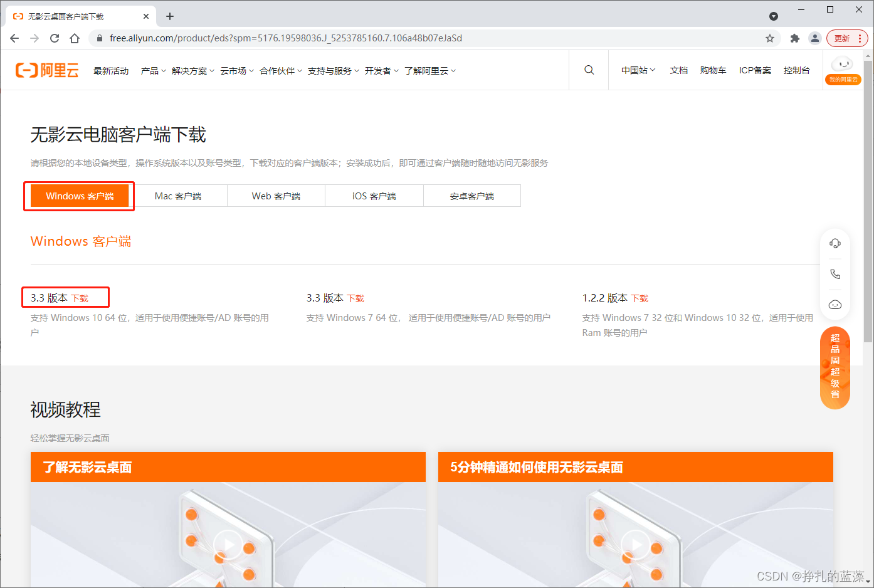Click the headset customer-service icon
874x588 pixels.
coord(835,243)
